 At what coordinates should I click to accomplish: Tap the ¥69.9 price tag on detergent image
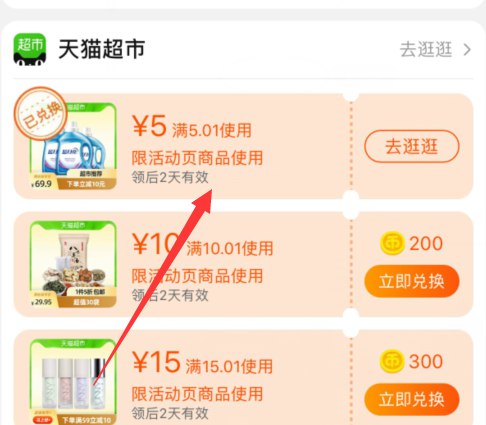click(42, 183)
